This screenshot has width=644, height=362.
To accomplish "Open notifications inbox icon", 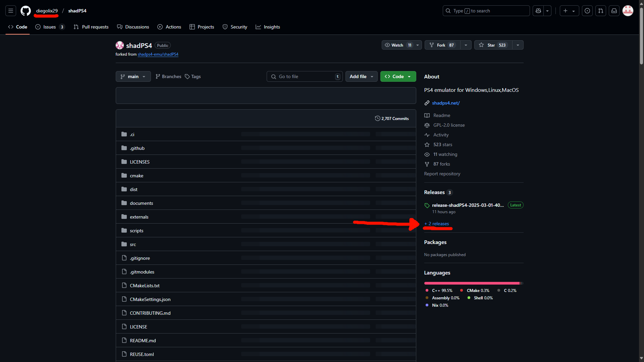I will coord(614,11).
